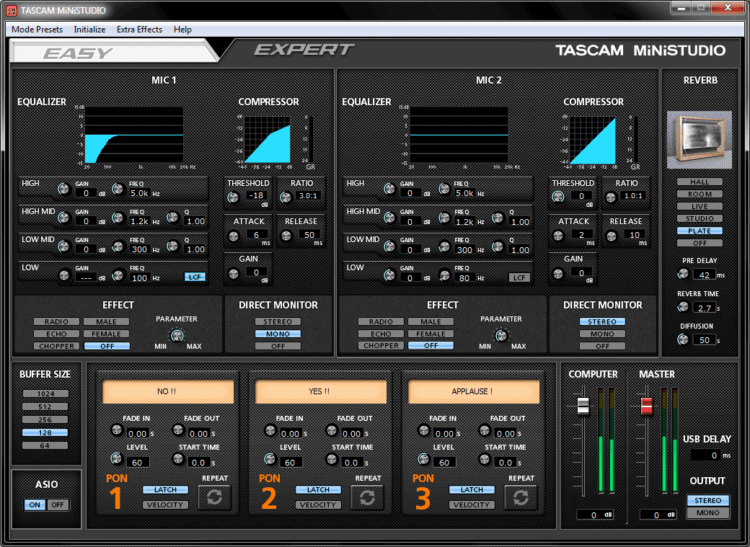Image resolution: width=750 pixels, height=547 pixels.
Task: Click MIC 1 effect parameter knob
Action: point(177,335)
